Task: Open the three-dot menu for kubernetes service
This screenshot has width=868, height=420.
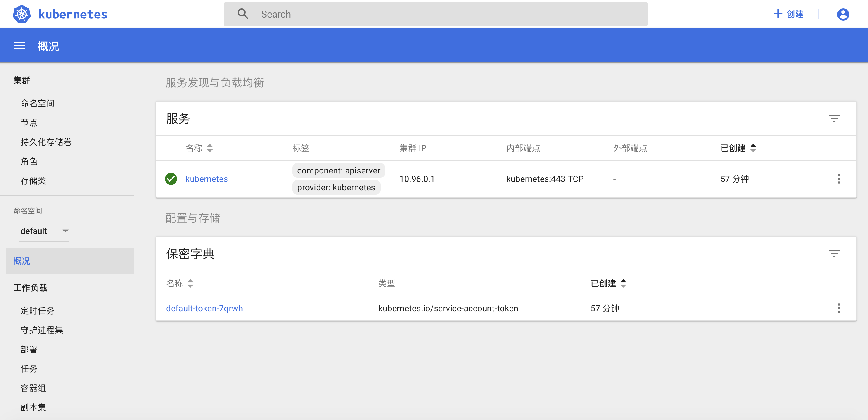Action: (838, 179)
